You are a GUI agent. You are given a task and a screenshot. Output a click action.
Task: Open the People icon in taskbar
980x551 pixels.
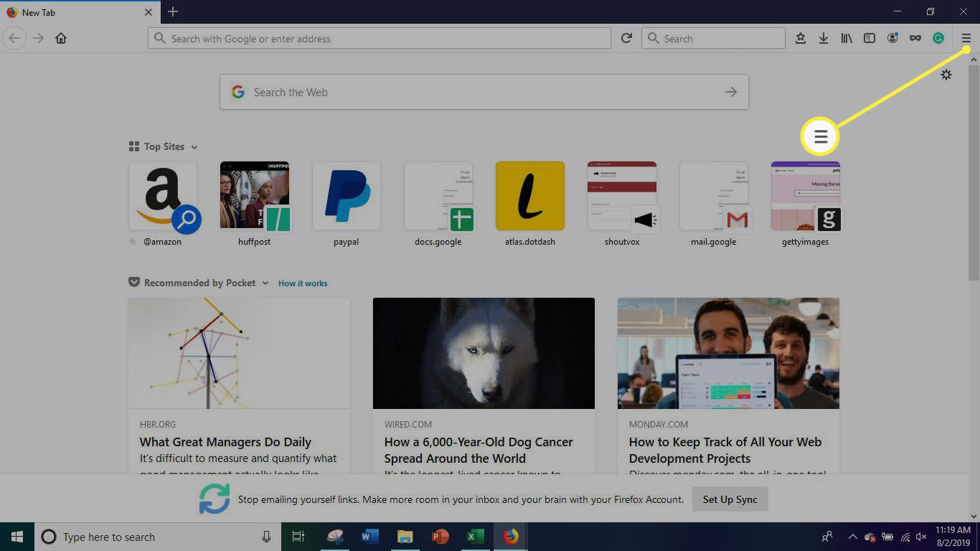click(x=826, y=537)
